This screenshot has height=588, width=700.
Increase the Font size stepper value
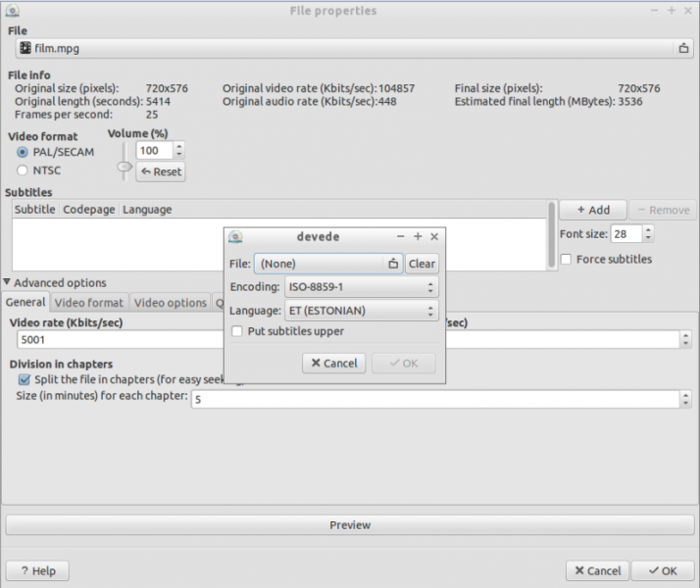[649, 230]
